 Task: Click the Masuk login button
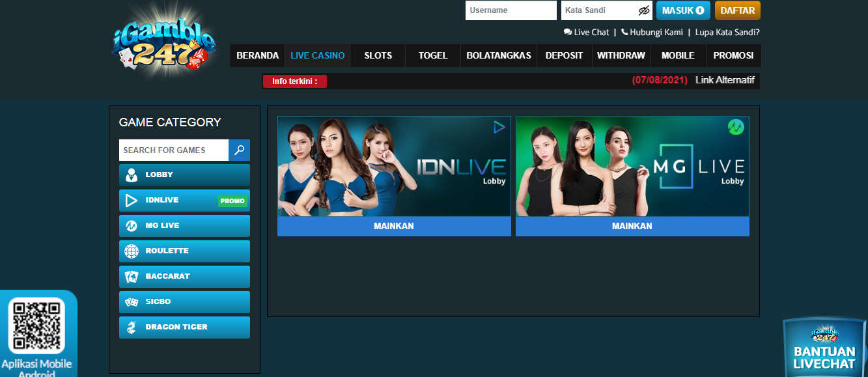[x=683, y=10]
